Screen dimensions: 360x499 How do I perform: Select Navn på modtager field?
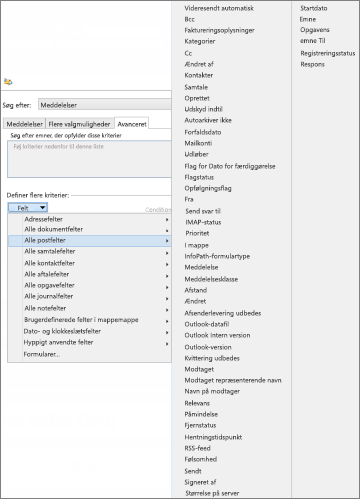point(212,391)
